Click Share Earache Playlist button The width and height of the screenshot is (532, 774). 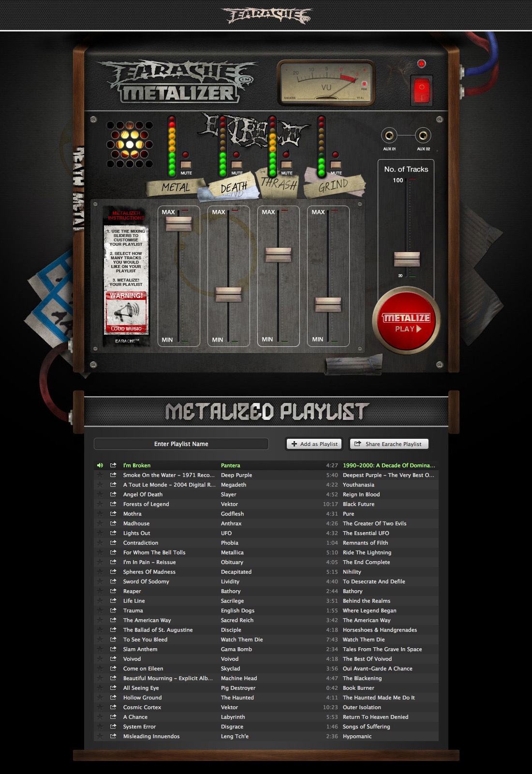tap(389, 444)
